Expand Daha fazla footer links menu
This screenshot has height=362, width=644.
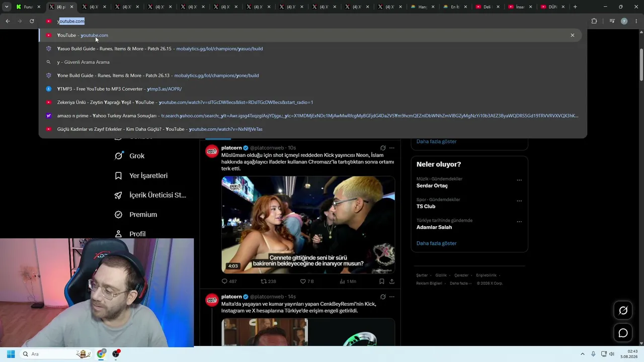tap(460, 283)
